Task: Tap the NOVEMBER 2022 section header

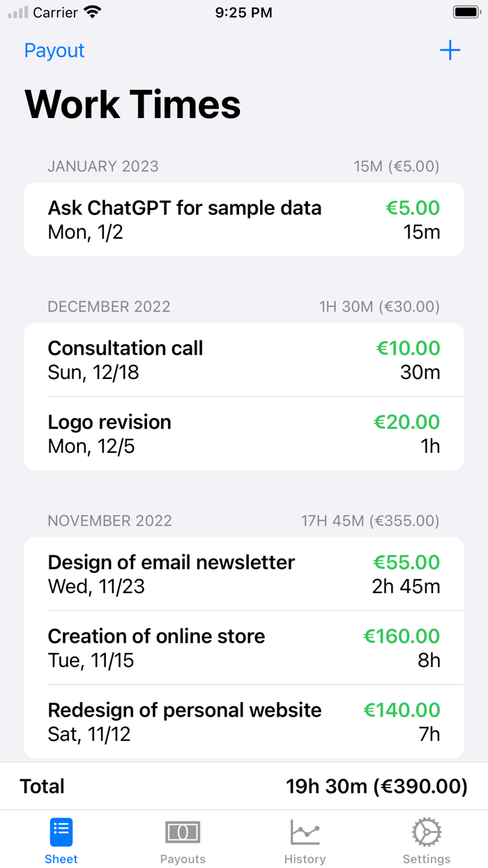Action: point(110,521)
